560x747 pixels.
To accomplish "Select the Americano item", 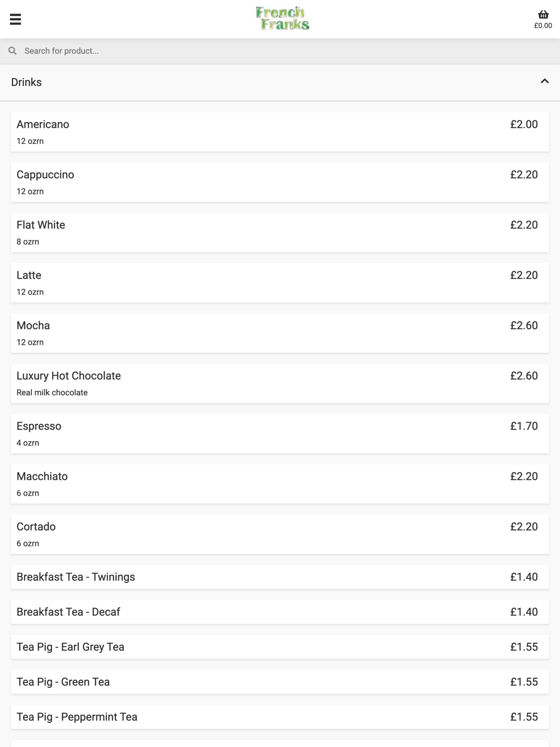I will [x=280, y=132].
